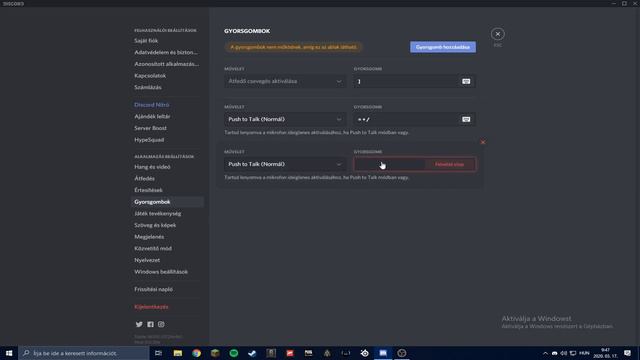
Task: Open the volume control in the tray
Action: point(564,353)
